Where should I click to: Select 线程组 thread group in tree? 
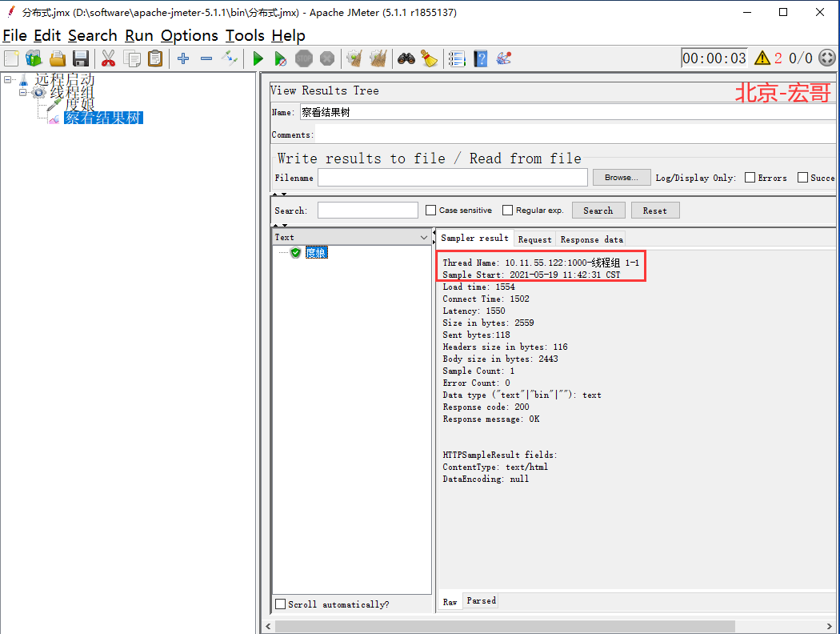point(72,92)
